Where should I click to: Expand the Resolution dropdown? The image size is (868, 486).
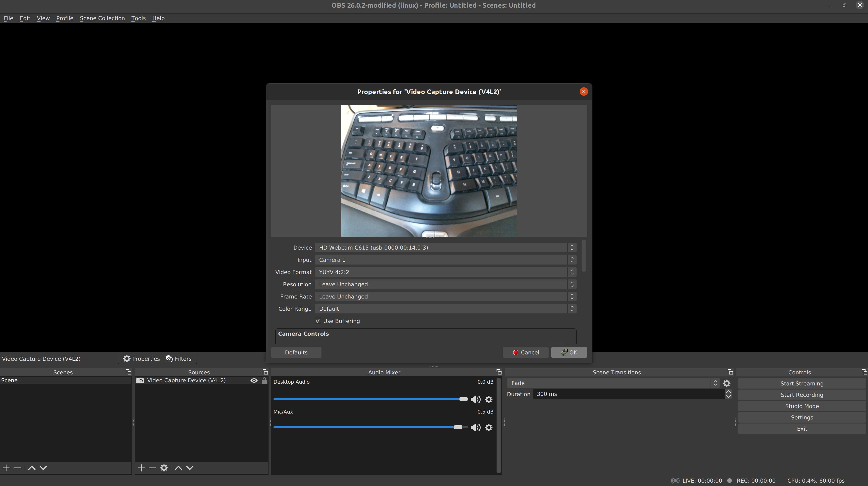(445, 284)
